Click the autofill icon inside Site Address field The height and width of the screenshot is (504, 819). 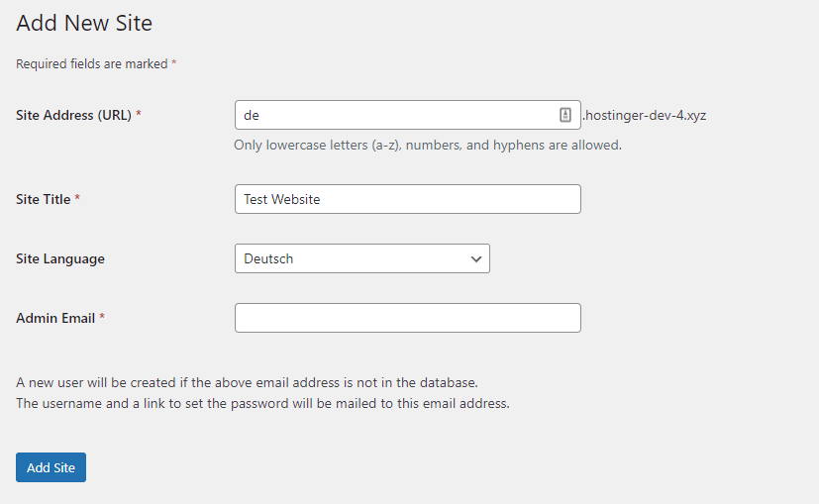click(565, 115)
